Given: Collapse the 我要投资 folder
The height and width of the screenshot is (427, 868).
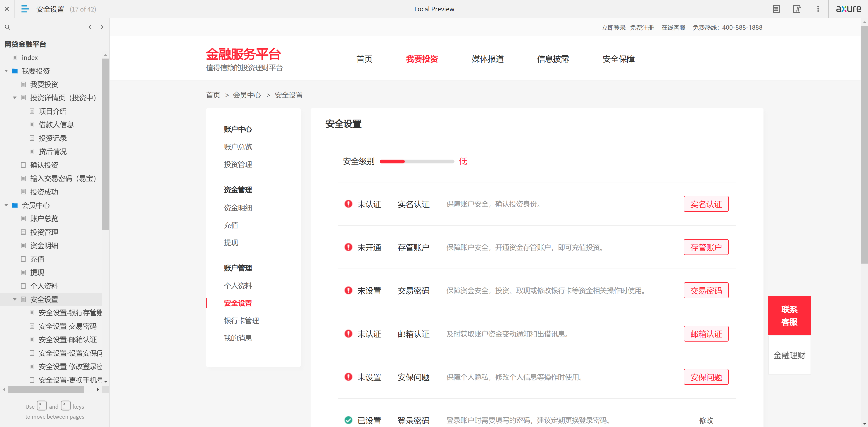Looking at the screenshot, I should 6,71.
